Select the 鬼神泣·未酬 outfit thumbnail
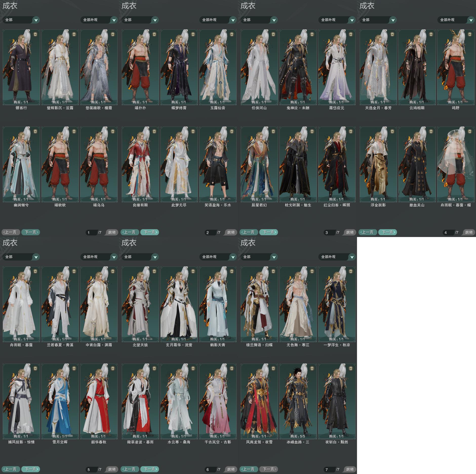Viewport: 476px width, 474px height. pyautogui.click(x=298, y=67)
